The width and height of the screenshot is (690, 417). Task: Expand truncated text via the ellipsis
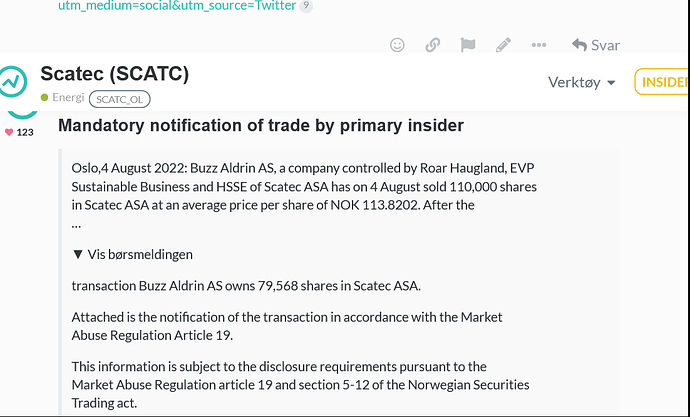tap(76, 225)
